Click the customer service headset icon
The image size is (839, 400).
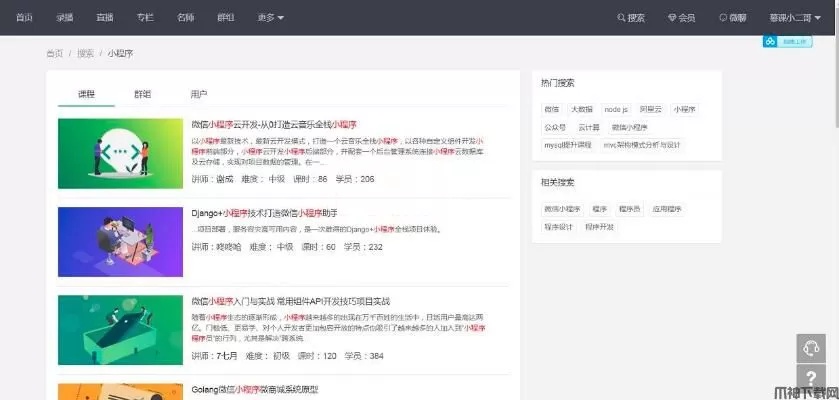[810, 347]
